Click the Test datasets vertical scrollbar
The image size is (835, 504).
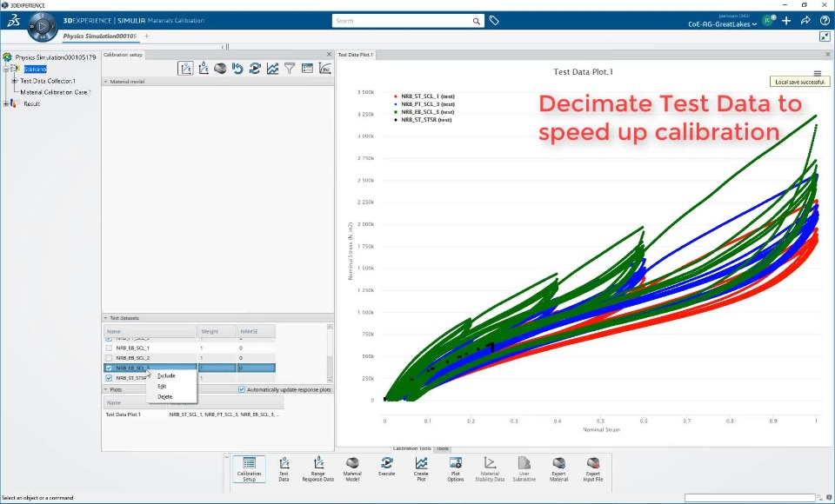point(330,354)
